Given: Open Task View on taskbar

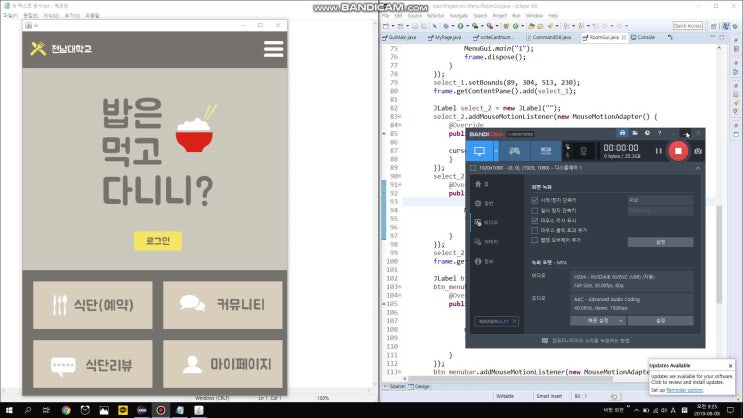Looking at the screenshot, I should pos(46,410).
